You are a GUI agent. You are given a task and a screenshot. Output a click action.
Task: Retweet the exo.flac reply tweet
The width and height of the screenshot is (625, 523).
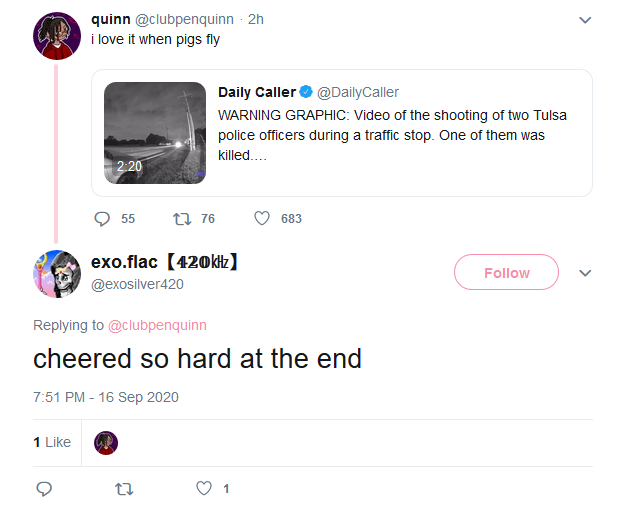[x=123, y=489]
